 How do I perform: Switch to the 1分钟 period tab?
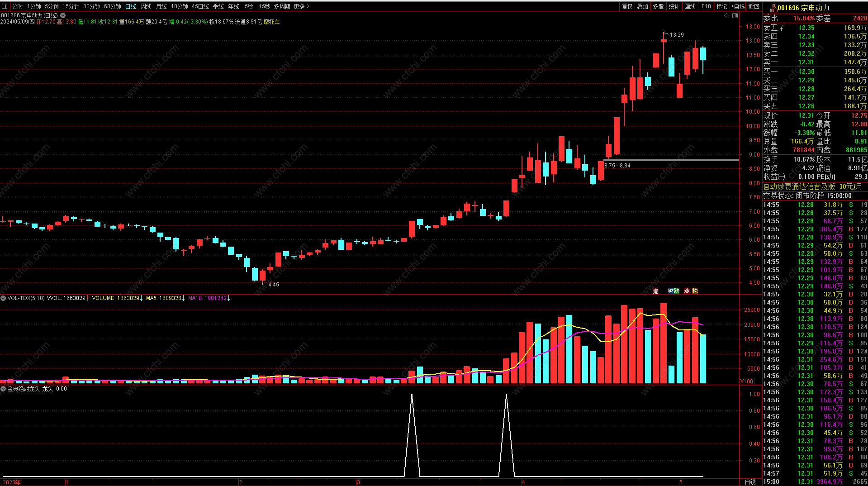coord(34,6)
